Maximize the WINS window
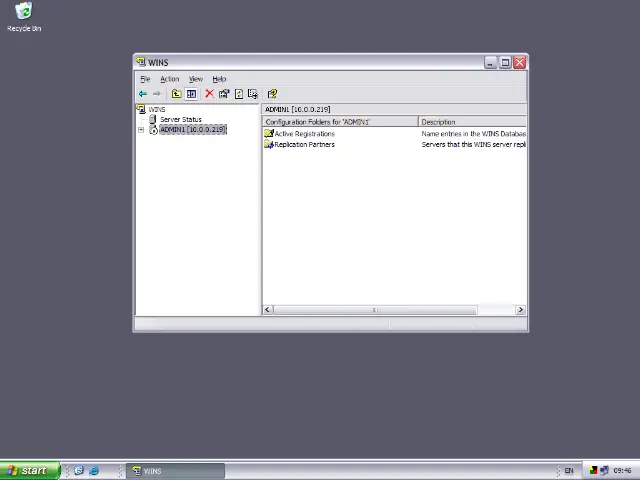Image resolution: width=640 pixels, height=480 pixels. [505, 62]
